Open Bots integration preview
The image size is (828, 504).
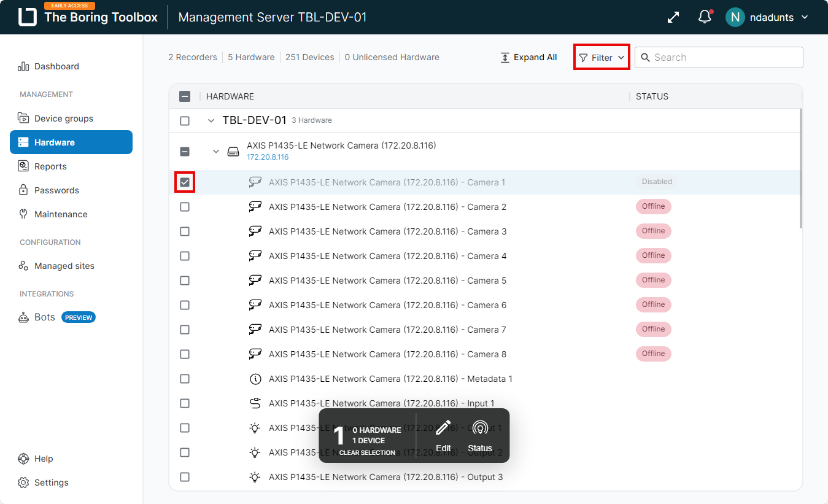coord(56,317)
